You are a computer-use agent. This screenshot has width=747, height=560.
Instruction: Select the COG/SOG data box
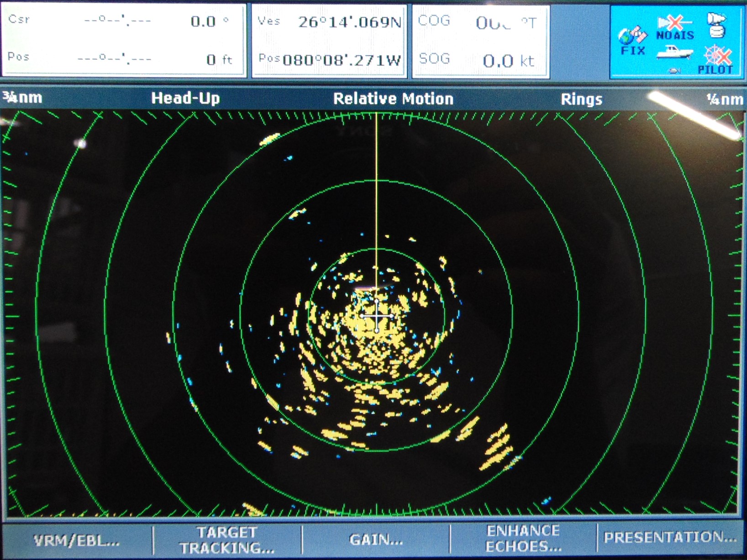481,41
